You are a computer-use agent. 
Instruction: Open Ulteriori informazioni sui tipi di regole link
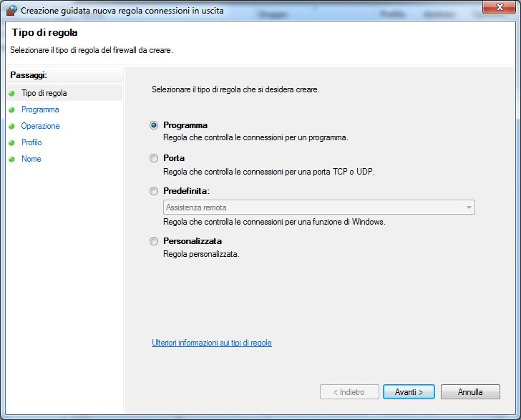212,343
